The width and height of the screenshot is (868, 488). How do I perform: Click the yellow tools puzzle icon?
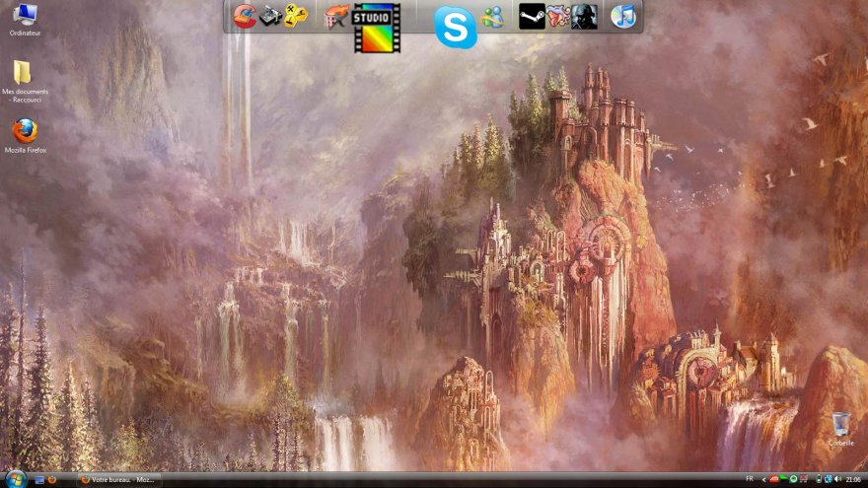pyautogui.click(x=295, y=16)
